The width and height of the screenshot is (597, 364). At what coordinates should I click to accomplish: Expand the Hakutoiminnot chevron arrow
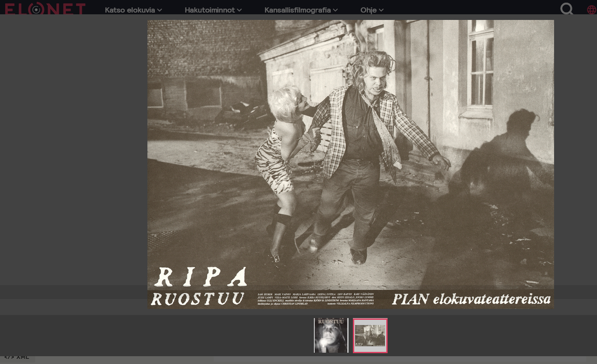pyautogui.click(x=239, y=10)
